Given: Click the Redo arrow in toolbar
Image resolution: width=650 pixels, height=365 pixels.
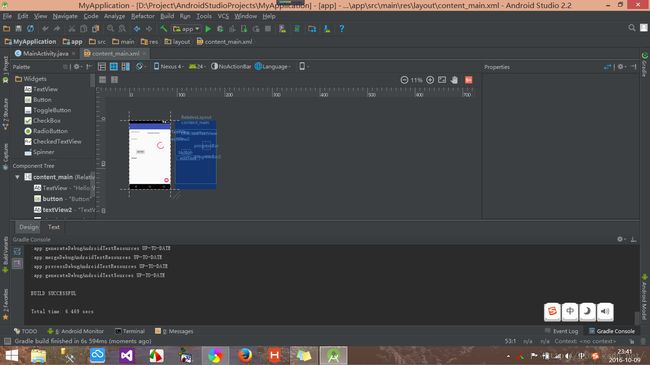Looking at the screenshot, I should click(x=57, y=29).
